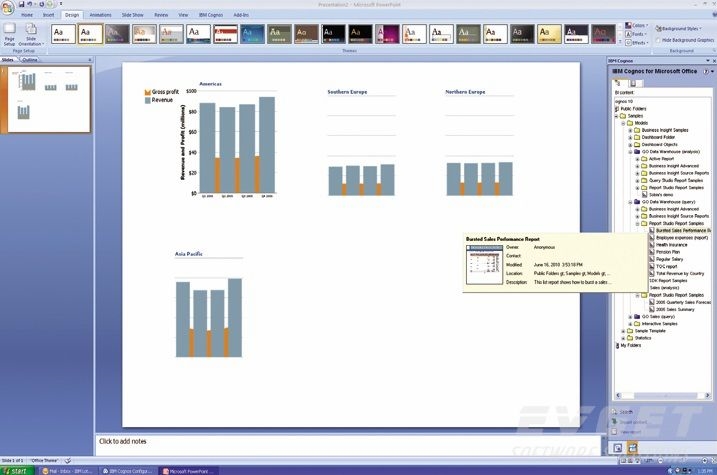Expand the Dashboard Objects folder
This screenshot has width=717, height=475.
point(630,145)
